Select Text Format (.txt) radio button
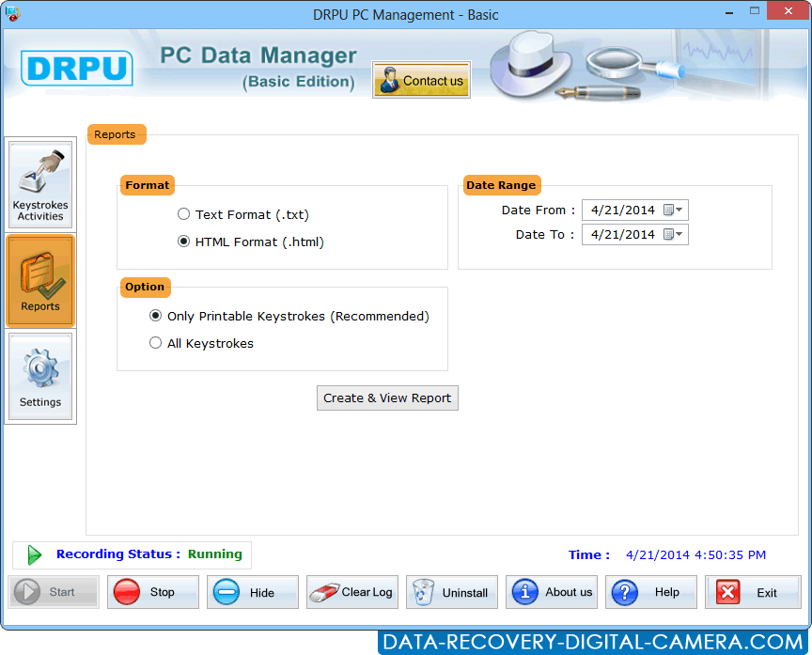Image resolution: width=812 pixels, height=655 pixels. click(184, 214)
